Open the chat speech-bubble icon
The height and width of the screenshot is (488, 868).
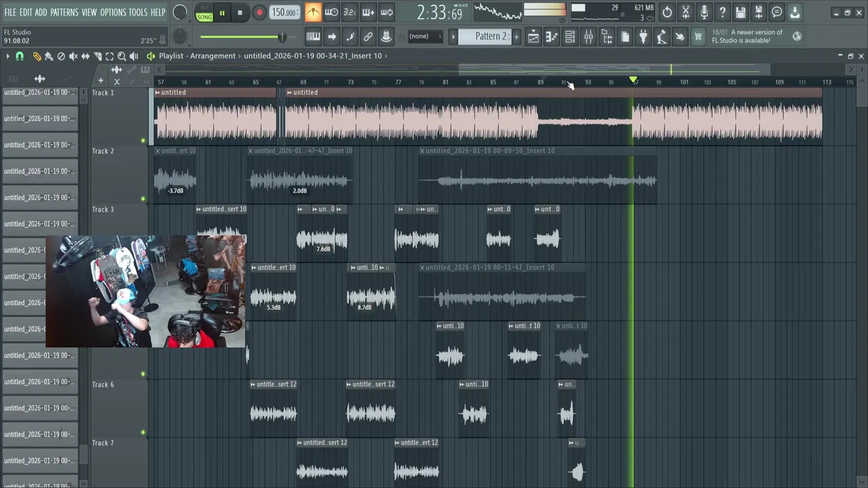pyautogui.click(x=777, y=12)
